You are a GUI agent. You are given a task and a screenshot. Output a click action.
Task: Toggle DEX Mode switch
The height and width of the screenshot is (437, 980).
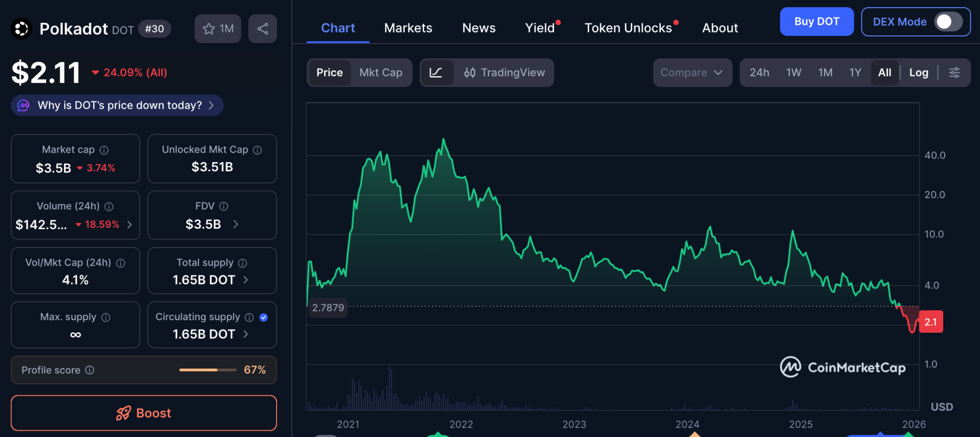[x=948, y=22]
